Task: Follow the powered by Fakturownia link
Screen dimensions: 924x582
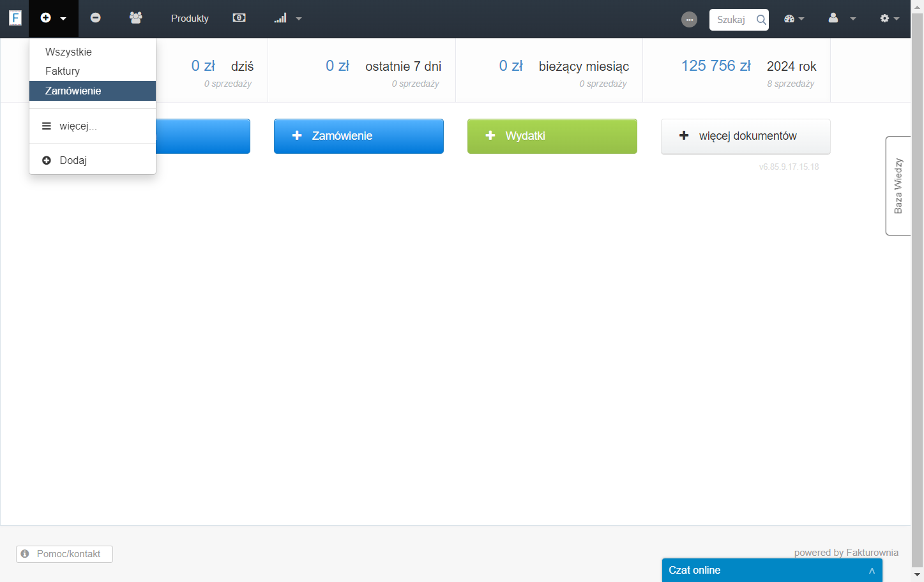Action: 846,553
